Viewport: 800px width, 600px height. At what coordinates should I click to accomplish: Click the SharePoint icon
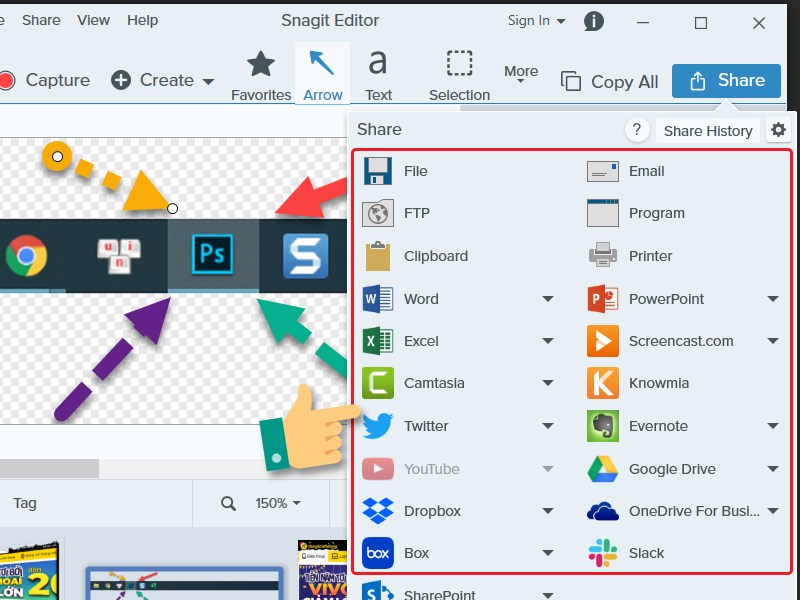[x=378, y=592]
